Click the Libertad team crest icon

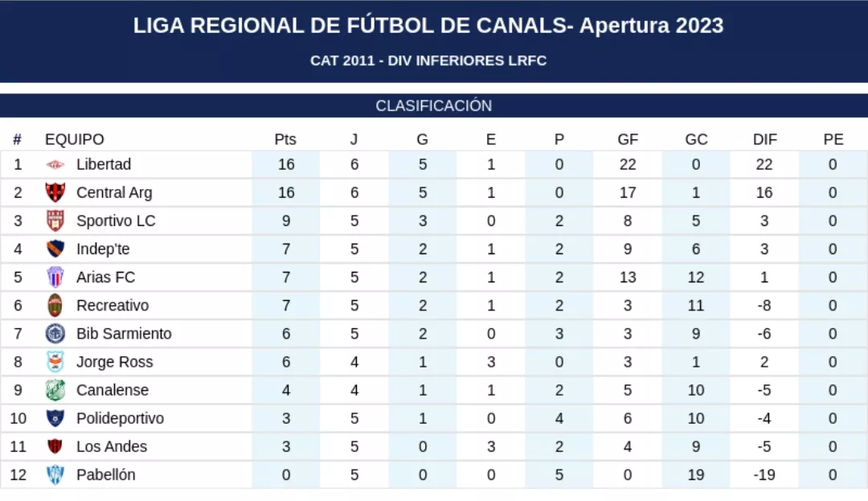pos(55,165)
